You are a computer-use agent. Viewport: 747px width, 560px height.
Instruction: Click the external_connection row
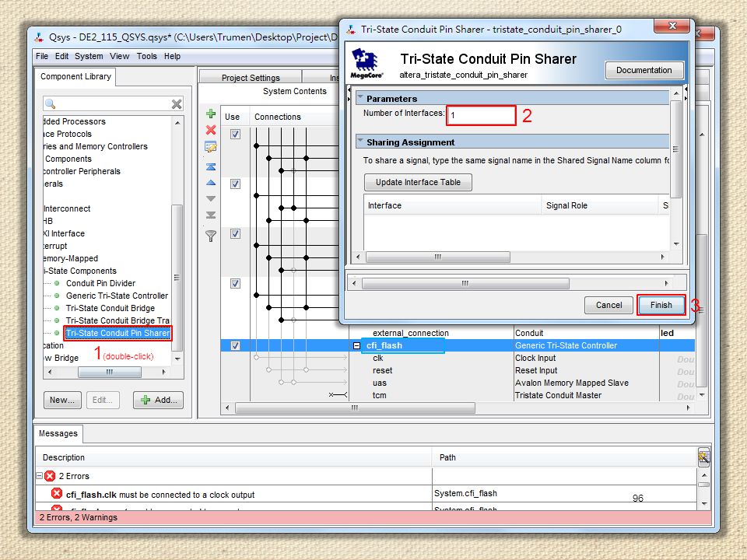click(x=411, y=334)
